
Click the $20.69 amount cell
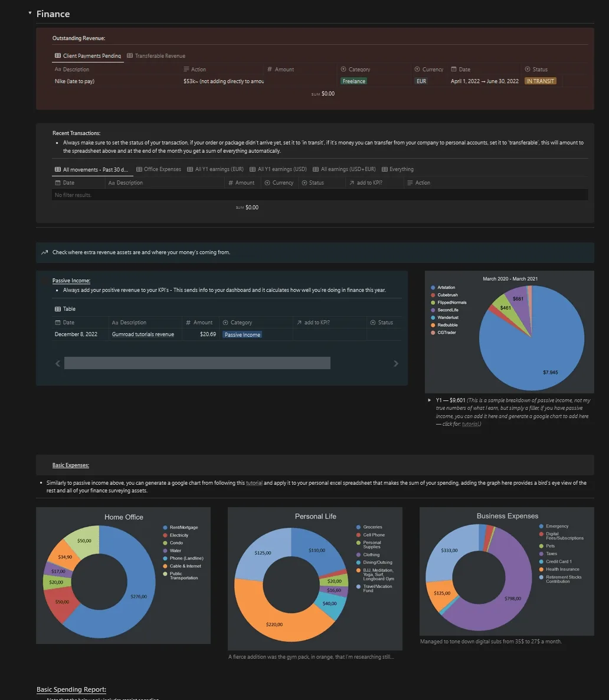[x=208, y=334]
